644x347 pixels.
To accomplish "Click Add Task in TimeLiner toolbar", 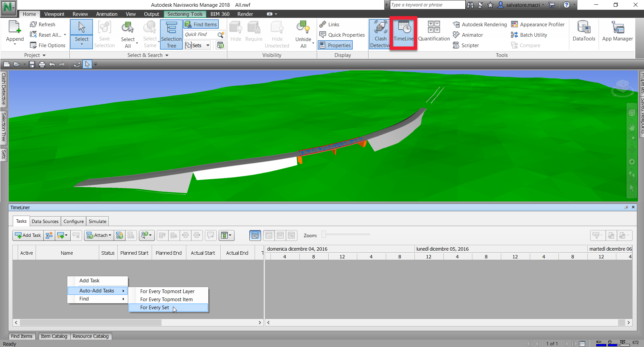I will (x=28, y=235).
